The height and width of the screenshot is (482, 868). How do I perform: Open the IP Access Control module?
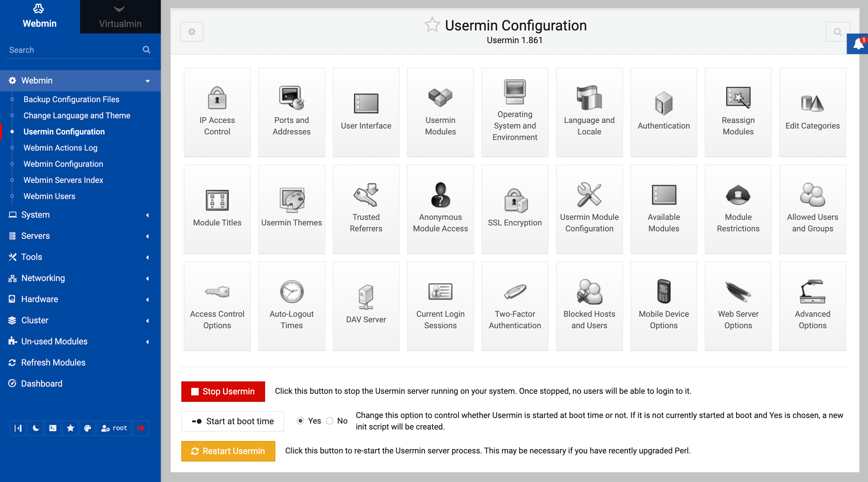tap(217, 112)
